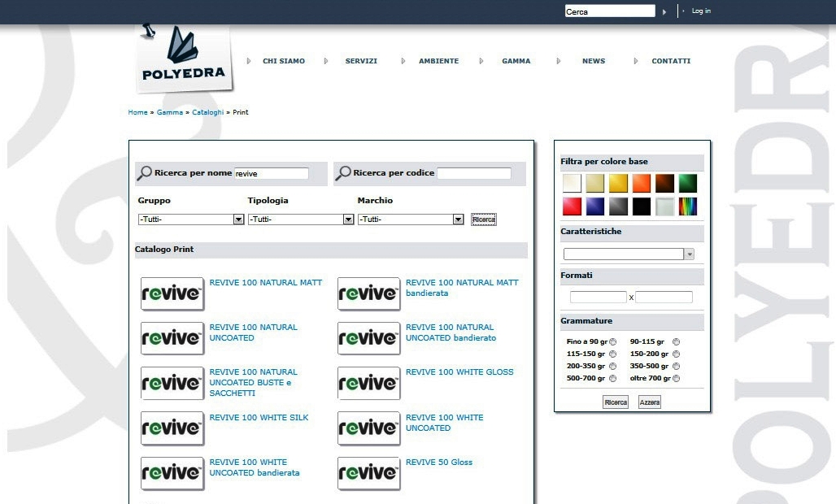Click first Formati dimension field
Viewport: 836px width, 504px height.
[x=599, y=298]
